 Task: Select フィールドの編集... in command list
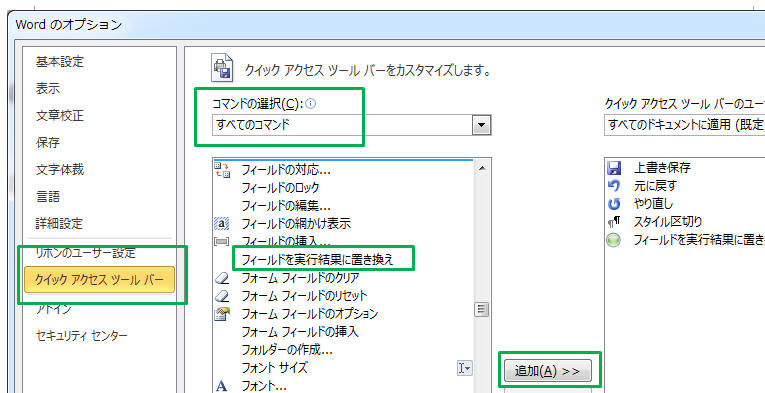286,206
